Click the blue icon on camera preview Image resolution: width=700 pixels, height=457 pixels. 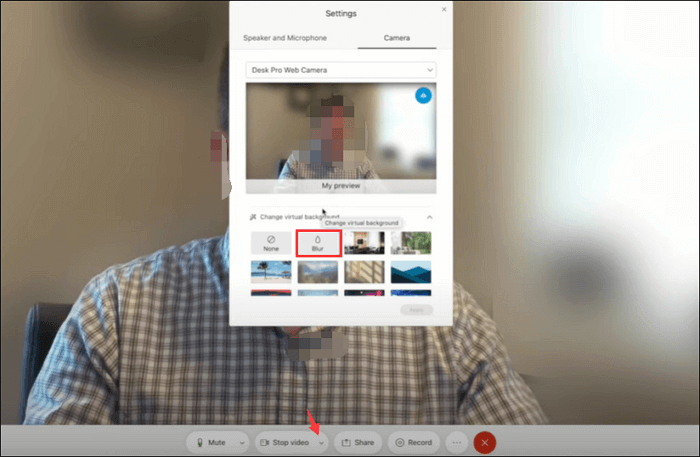[422, 95]
